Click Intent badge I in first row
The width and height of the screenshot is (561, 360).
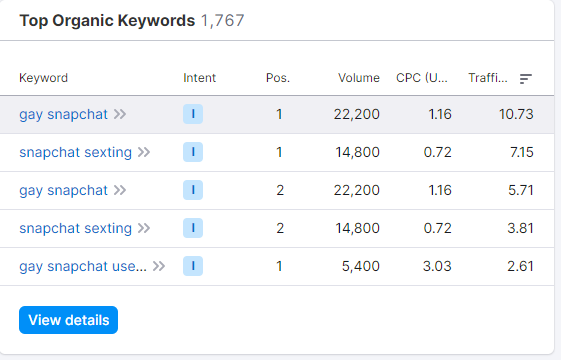193,114
